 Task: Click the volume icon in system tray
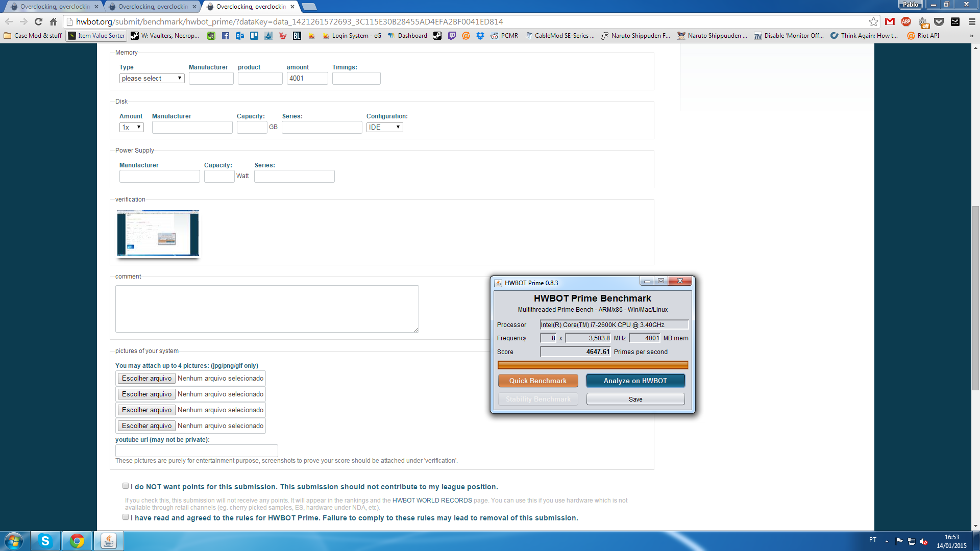[x=924, y=541]
